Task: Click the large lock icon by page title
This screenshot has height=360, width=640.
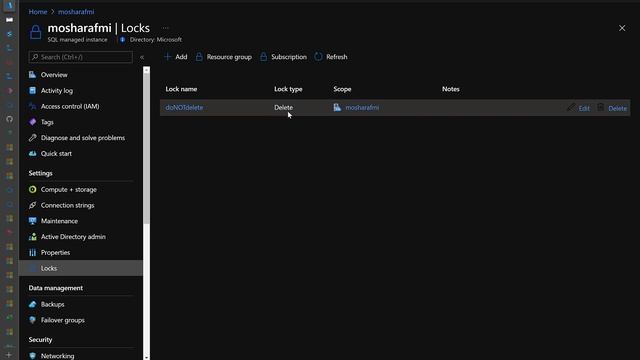Action: 36,32
